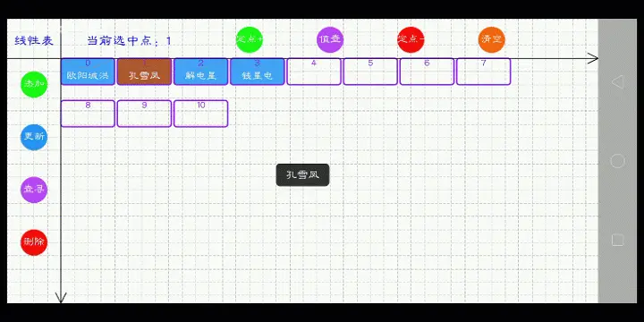Tap the green 定点+ circle button

click(250, 39)
